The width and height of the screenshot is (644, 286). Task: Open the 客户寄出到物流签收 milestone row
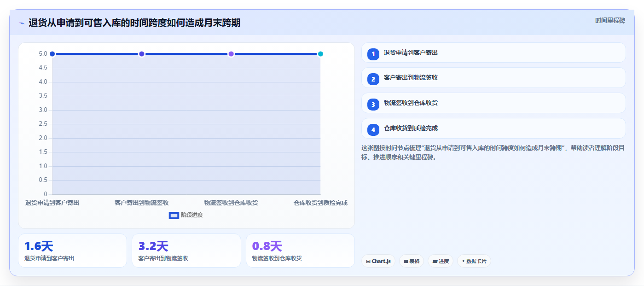tap(493, 77)
